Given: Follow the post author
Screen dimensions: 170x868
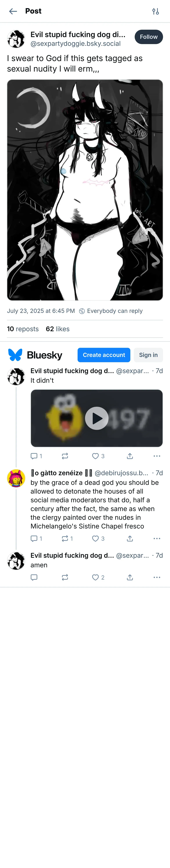Looking at the screenshot, I should pyautogui.click(x=148, y=37).
